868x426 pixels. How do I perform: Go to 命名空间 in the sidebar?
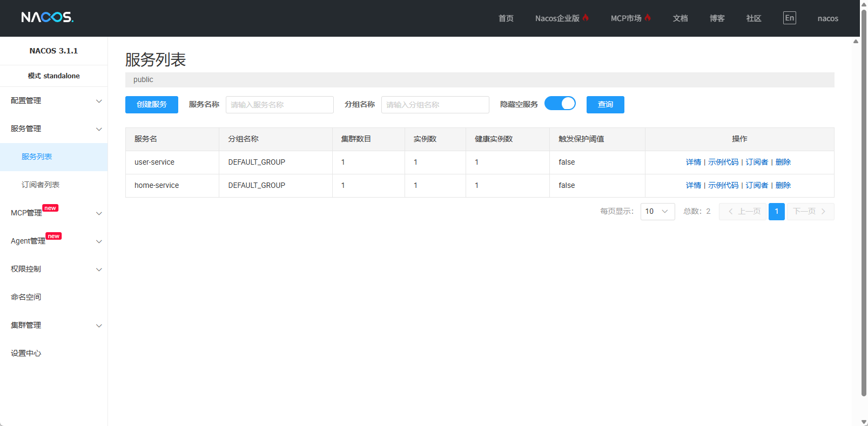coord(26,297)
